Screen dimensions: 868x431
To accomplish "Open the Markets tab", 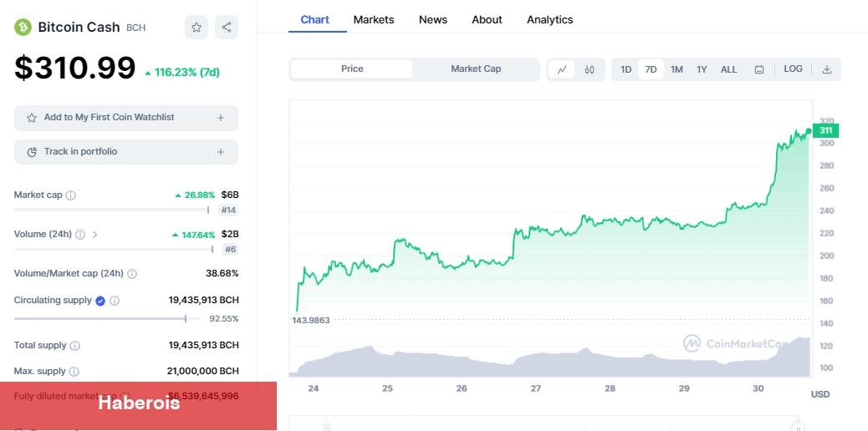I will [x=374, y=20].
